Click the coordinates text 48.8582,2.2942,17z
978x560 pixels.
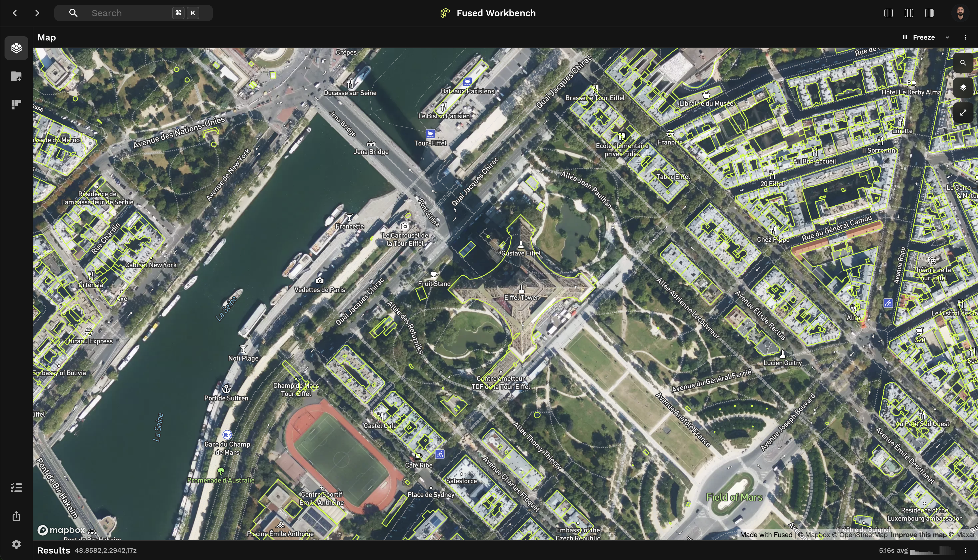[106, 550]
